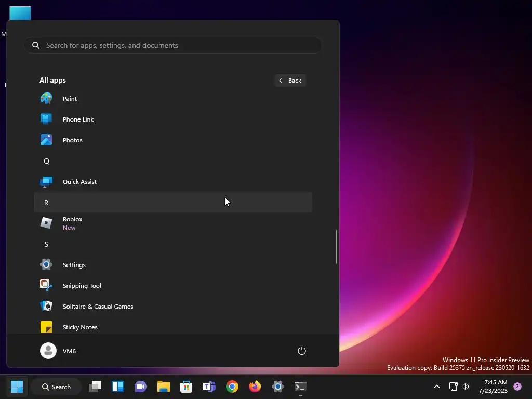Open Solitaire & Casual Games icon
The height and width of the screenshot is (399, 532).
pos(46,306)
